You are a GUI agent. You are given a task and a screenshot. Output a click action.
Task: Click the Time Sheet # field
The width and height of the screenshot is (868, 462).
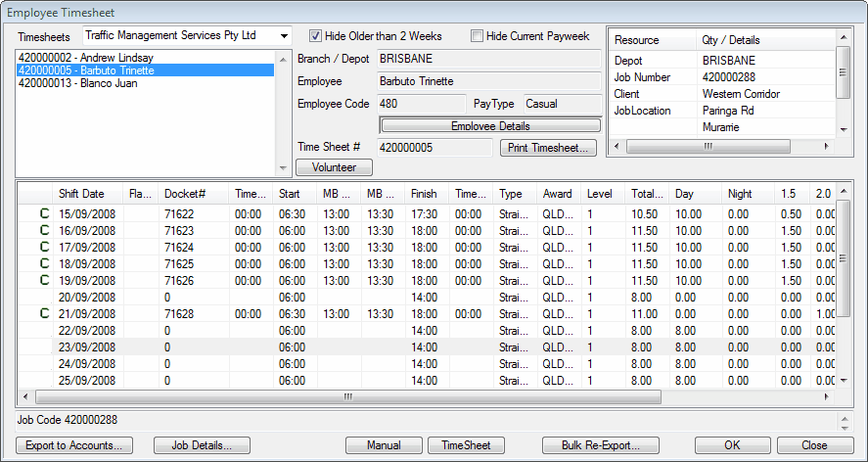(x=434, y=148)
